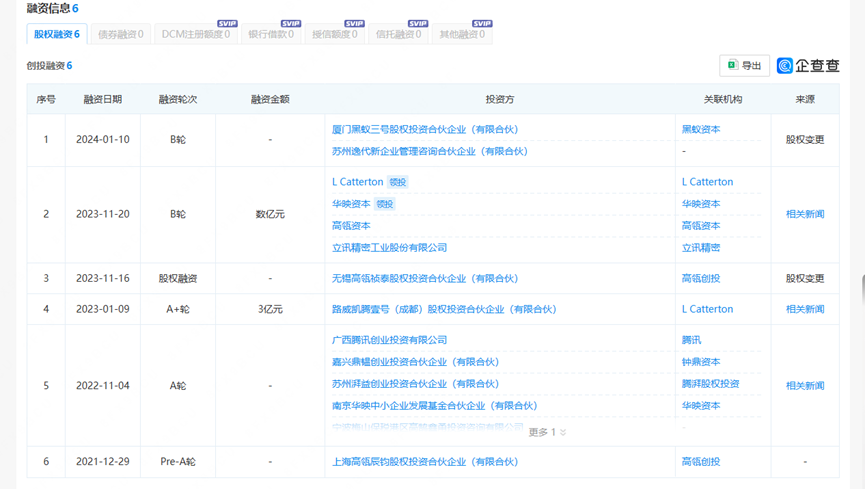Open 广西腾讯创业投资有限公司 link

(389, 340)
